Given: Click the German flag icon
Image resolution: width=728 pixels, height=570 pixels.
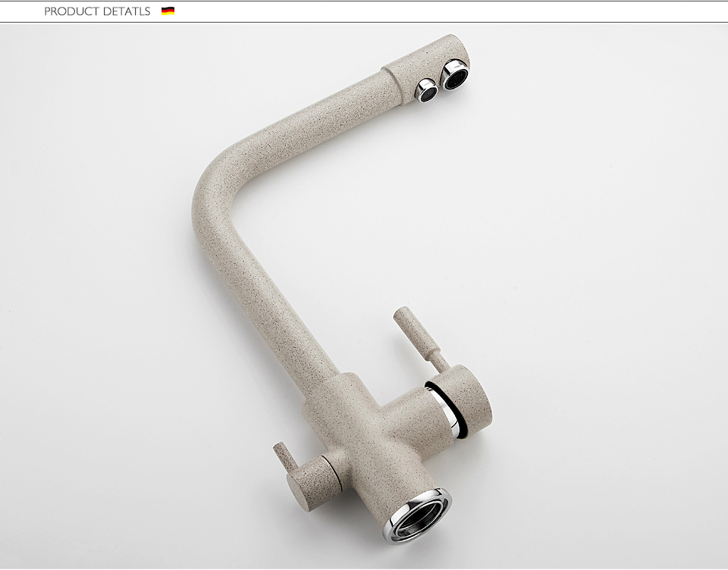Looking at the screenshot, I should (168, 11).
